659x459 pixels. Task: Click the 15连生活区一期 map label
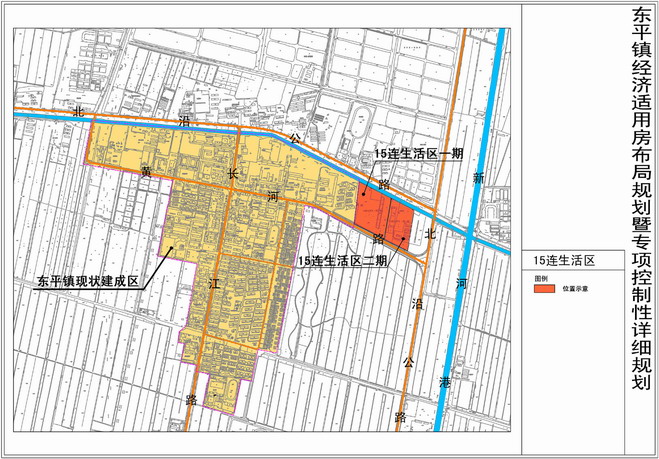pos(418,153)
